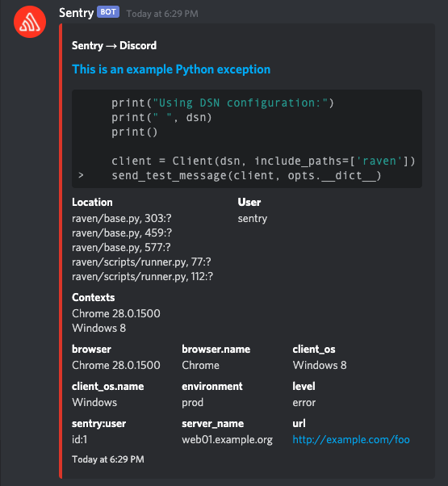The image size is (448, 486).
Task: Click the 'environment' field heading
Action: tap(212, 387)
